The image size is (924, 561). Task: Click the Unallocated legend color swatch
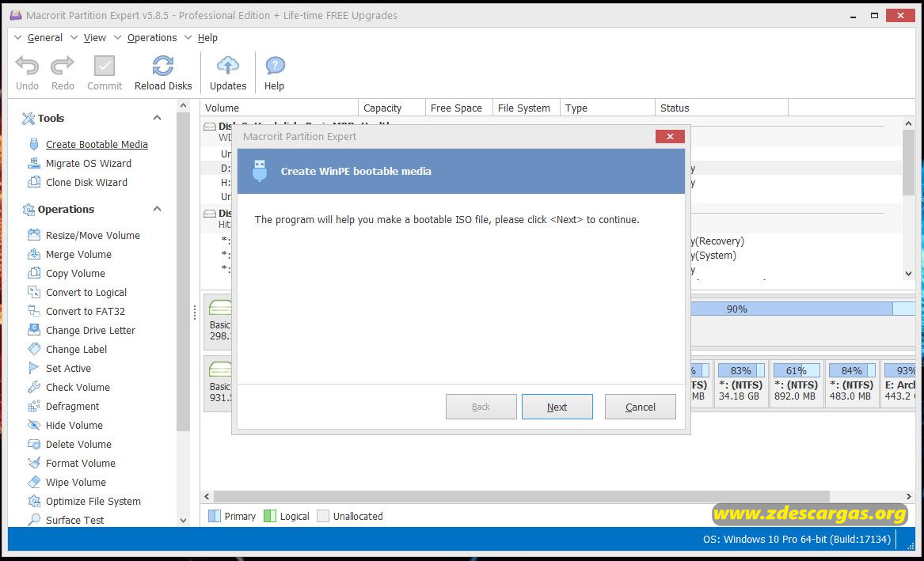pos(323,516)
